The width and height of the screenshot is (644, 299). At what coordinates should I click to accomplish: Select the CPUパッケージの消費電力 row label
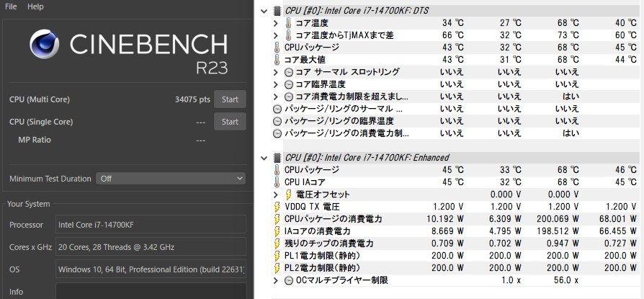click(x=333, y=219)
